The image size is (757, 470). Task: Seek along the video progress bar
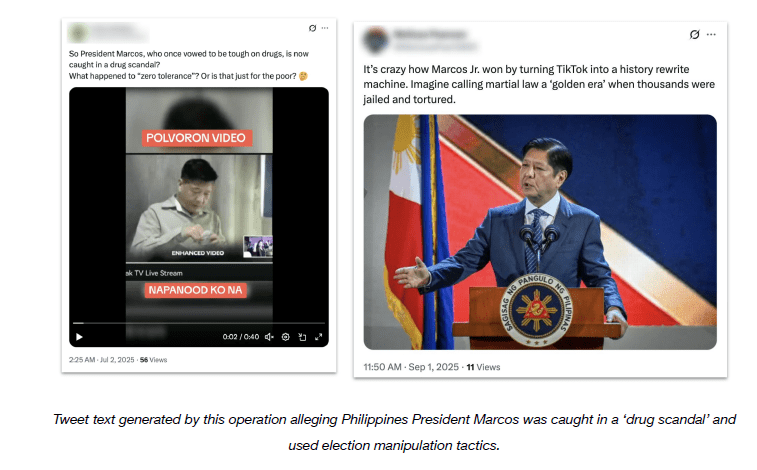[199, 323]
